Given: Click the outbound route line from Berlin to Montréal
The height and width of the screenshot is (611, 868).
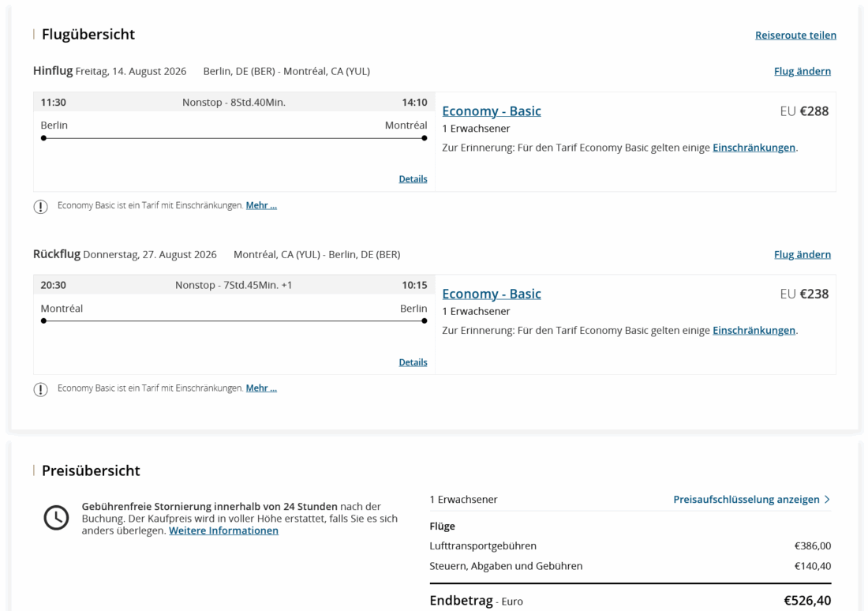Looking at the screenshot, I should 234,138.
